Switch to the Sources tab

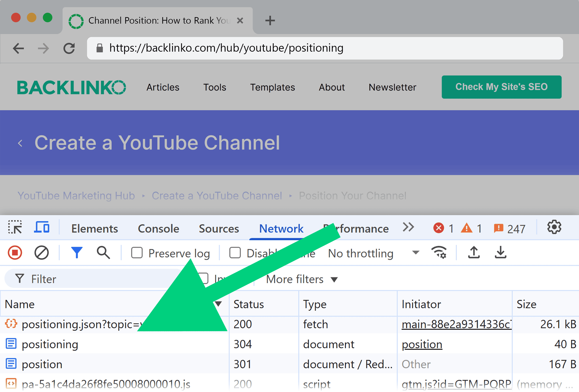click(219, 229)
